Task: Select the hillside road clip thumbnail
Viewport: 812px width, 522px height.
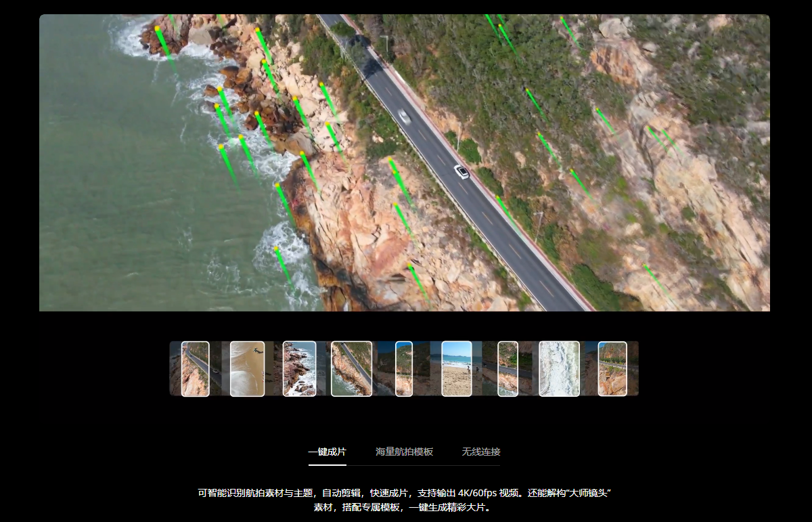Action: pyautogui.click(x=558, y=369)
